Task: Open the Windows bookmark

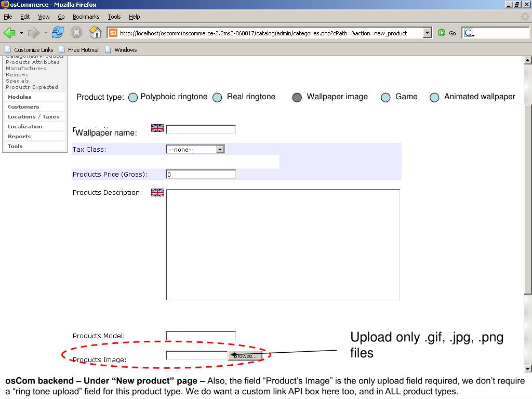Action: (x=121, y=50)
